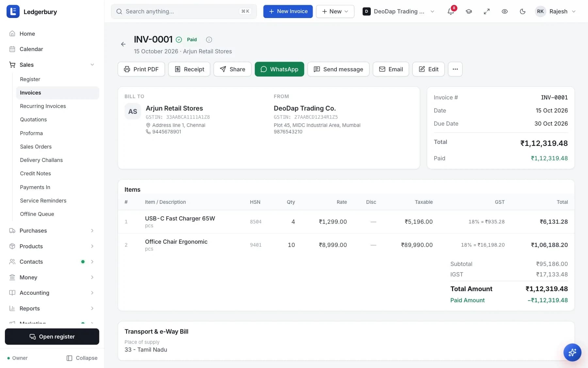
Task: Open Recurring Invoices
Action: 57,106
